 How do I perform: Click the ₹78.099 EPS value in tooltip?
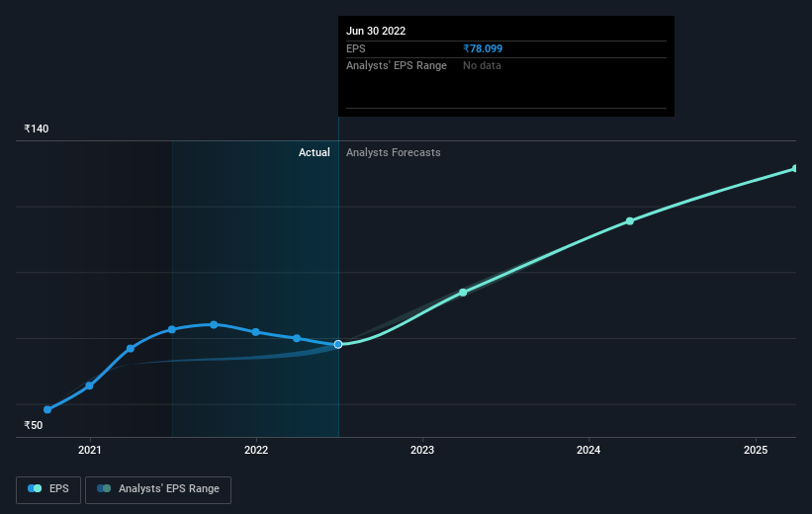click(x=483, y=48)
